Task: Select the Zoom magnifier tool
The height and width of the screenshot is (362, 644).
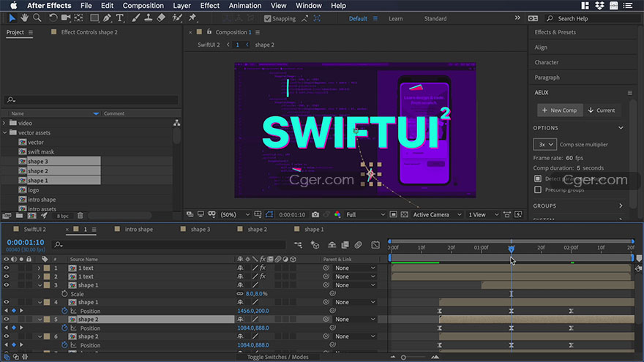Action: click(37, 18)
